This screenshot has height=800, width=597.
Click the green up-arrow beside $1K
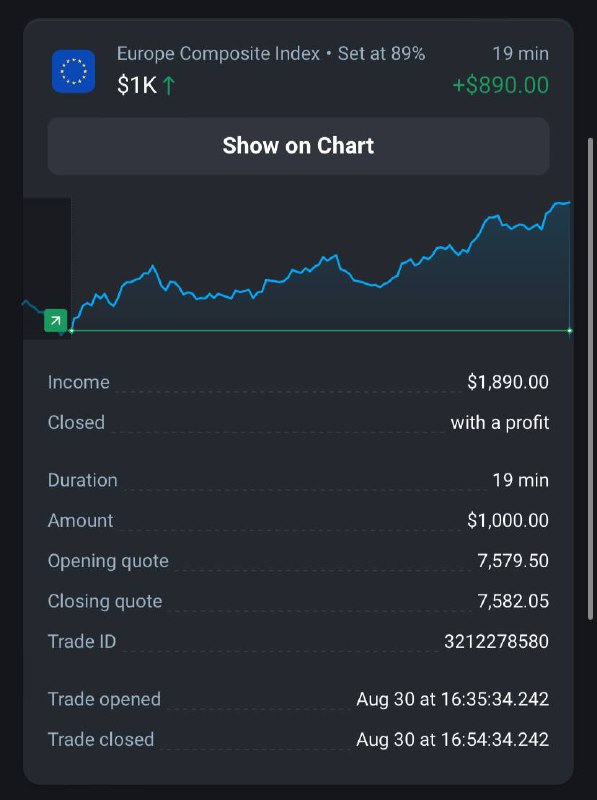click(x=168, y=86)
